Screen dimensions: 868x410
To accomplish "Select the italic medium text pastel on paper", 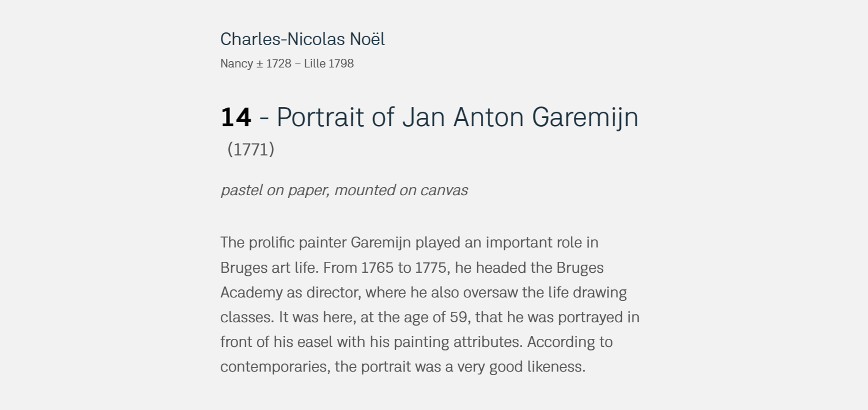I will click(275, 190).
